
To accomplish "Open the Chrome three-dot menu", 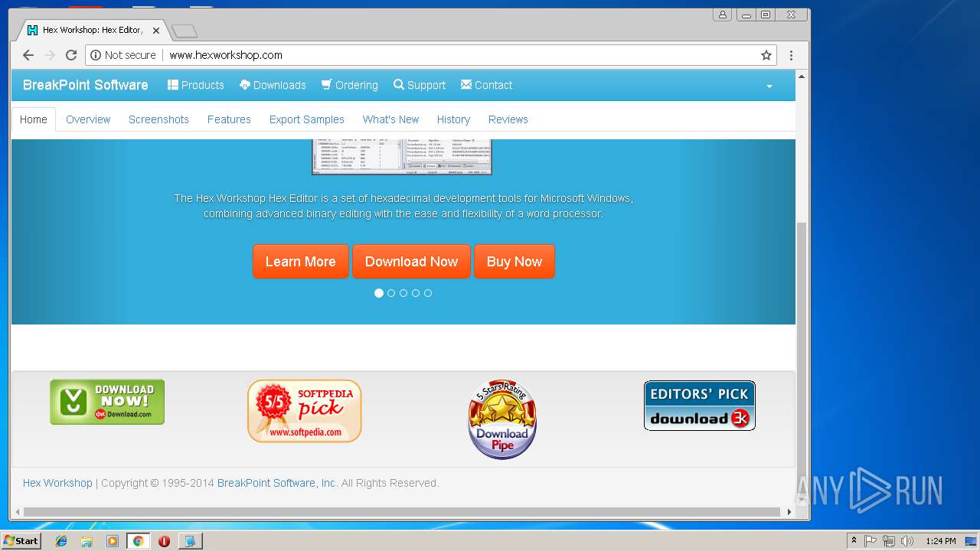I will click(x=791, y=55).
